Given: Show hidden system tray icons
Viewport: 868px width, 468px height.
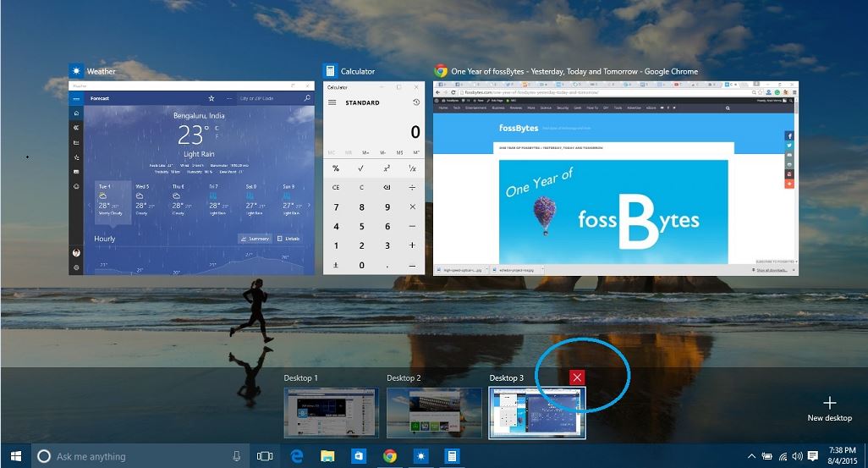Looking at the screenshot, I should coord(751,456).
